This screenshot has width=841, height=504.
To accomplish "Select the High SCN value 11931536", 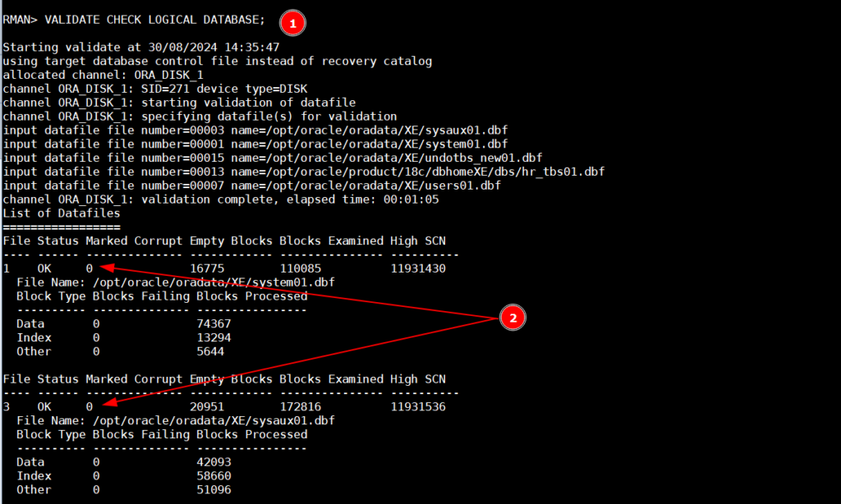I will (418, 406).
